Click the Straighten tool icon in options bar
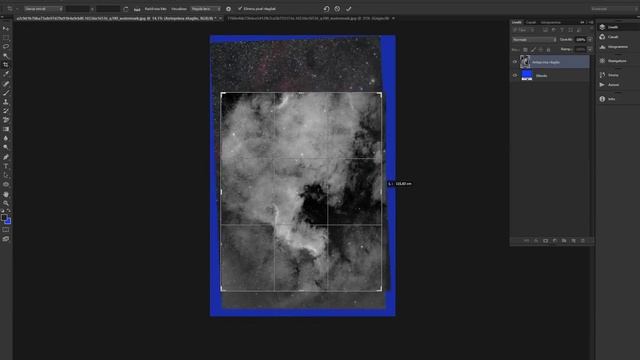This screenshot has height=360, width=640. (x=137, y=9)
